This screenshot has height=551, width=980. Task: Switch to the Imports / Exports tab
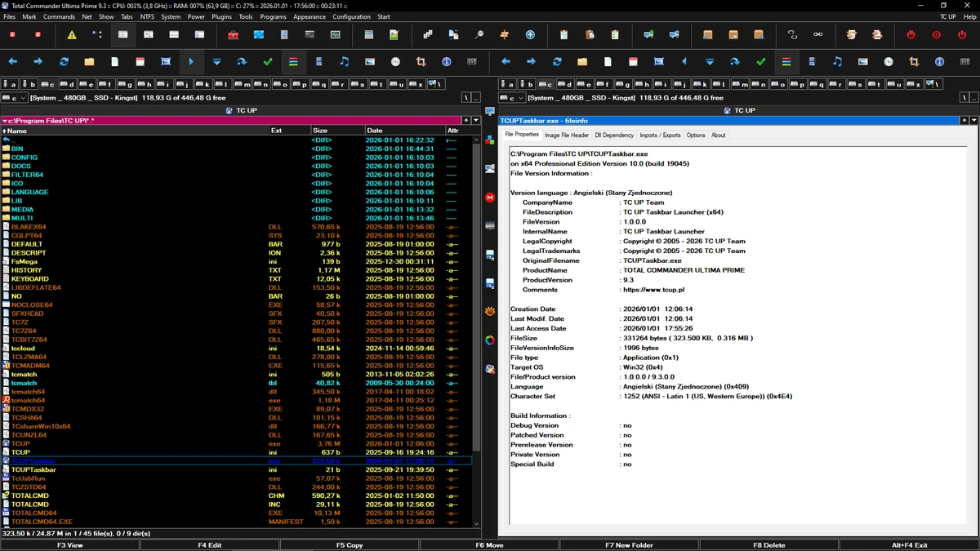pos(660,136)
